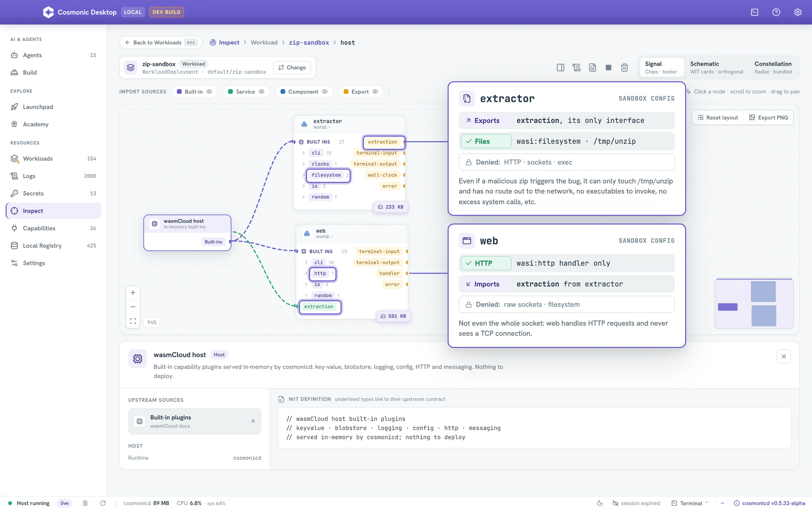Select the wasmCloud host graph node
This screenshot has height=510, width=812.
(x=187, y=233)
